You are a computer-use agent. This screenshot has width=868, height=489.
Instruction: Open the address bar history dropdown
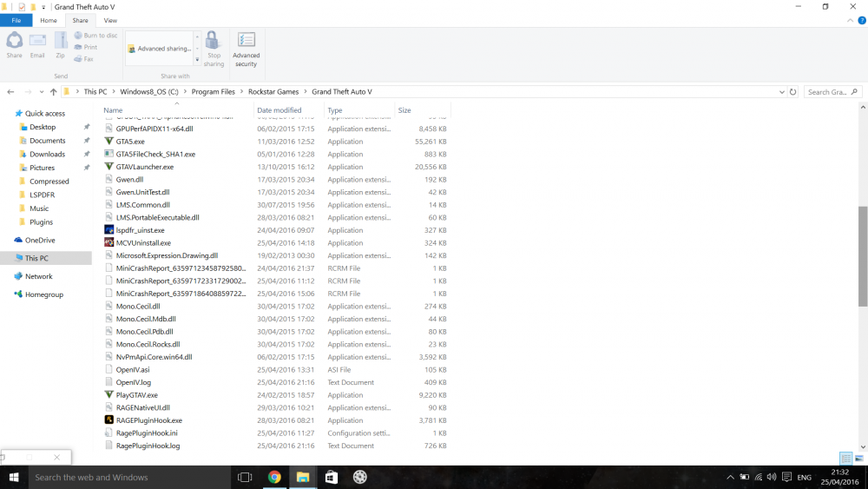click(782, 92)
